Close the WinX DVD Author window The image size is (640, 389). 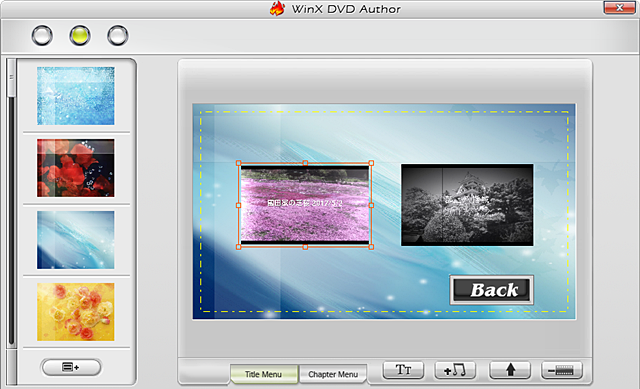click(619, 7)
